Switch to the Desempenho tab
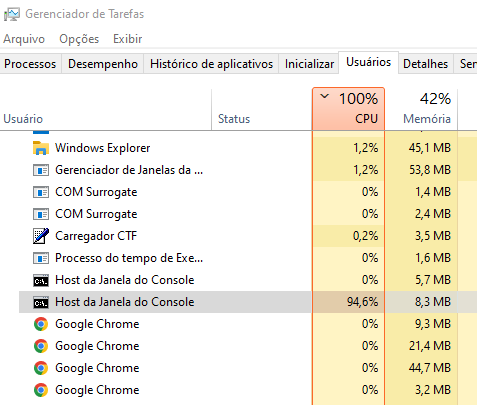 pyautogui.click(x=103, y=64)
